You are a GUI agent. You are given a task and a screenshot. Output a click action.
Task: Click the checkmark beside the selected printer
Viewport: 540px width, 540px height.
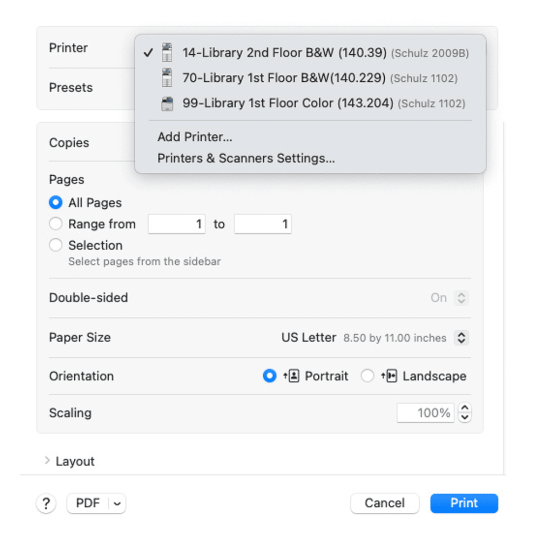(x=148, y=53)
